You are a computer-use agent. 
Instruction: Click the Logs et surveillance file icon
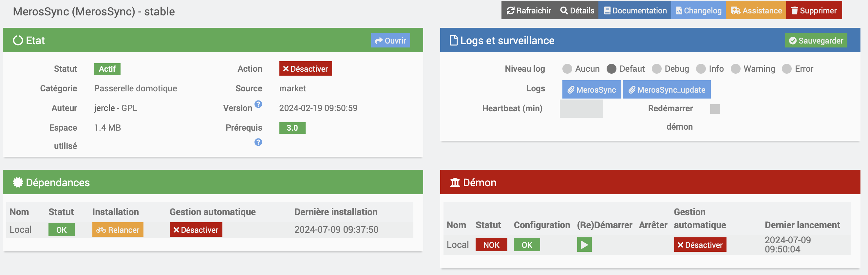point(454,40)
